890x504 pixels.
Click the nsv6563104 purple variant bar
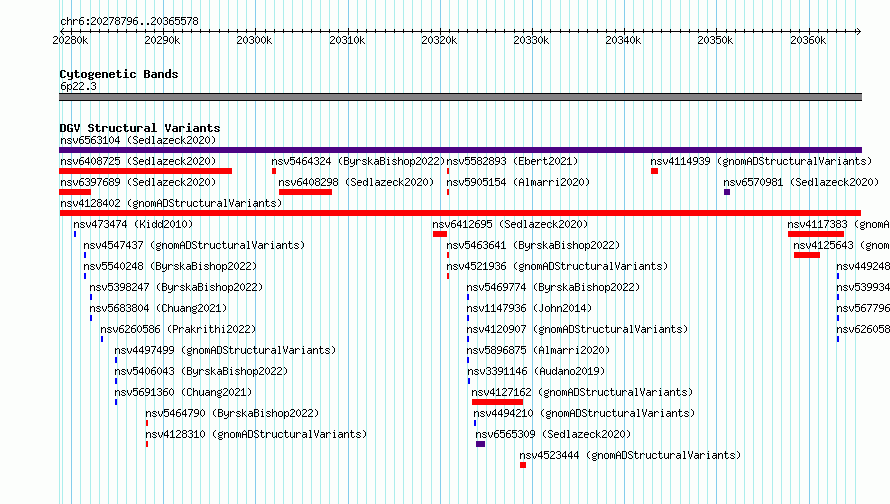(x=460, y=150)
